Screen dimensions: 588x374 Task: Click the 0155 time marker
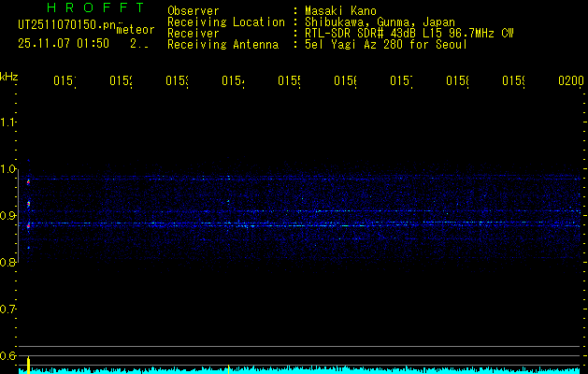click(x=290, y=80)
